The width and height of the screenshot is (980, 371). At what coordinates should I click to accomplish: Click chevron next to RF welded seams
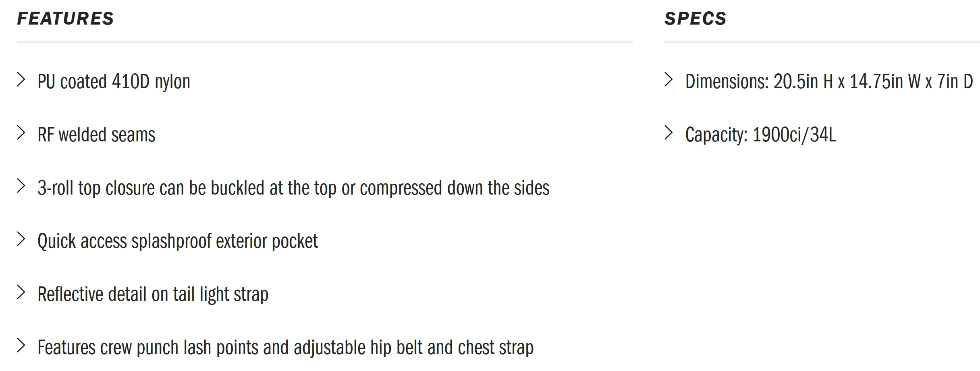pyautogui.click(x=21, y=133)
